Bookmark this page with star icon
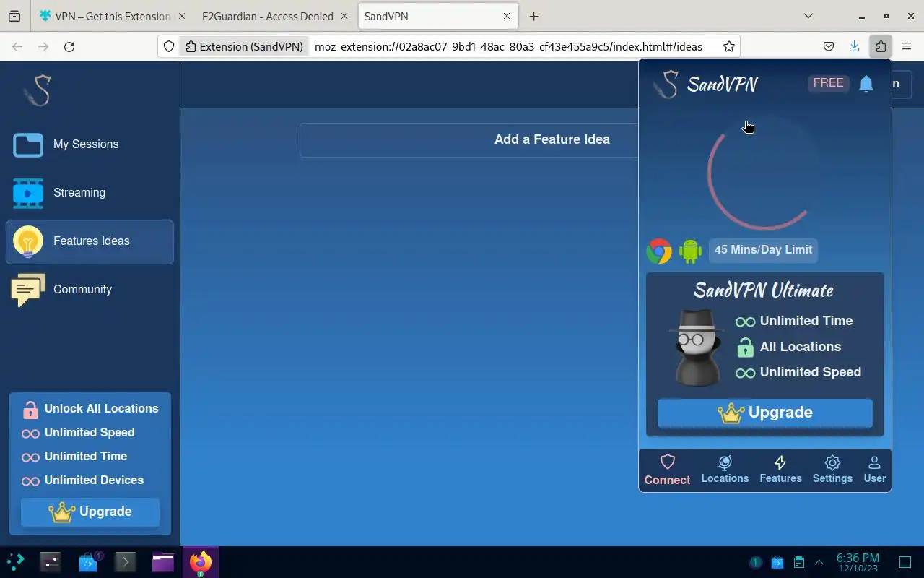This screenshot has height=578, width=924. (x=729, y=46)
